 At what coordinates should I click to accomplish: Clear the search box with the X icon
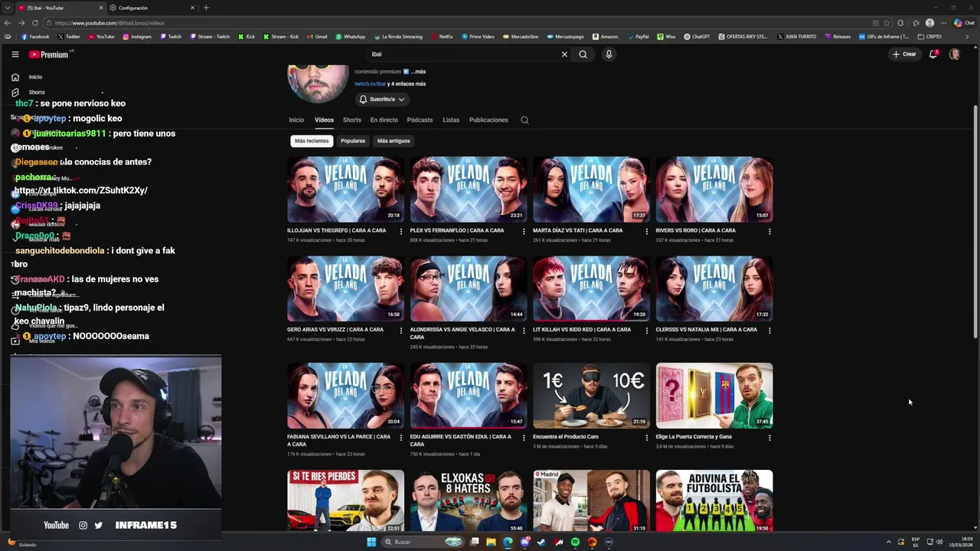click(564, 54)
